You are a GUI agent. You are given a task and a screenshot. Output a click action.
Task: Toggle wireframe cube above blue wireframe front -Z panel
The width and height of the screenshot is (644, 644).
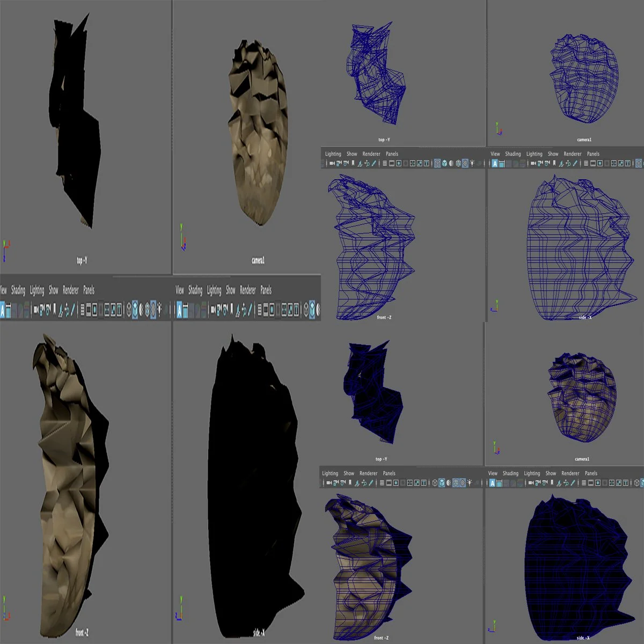point(437,164)
